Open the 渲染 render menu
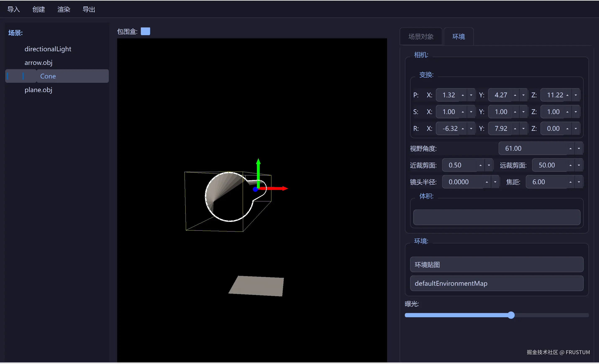Viewport: 599px width, 364px height. tap(64, 9)
